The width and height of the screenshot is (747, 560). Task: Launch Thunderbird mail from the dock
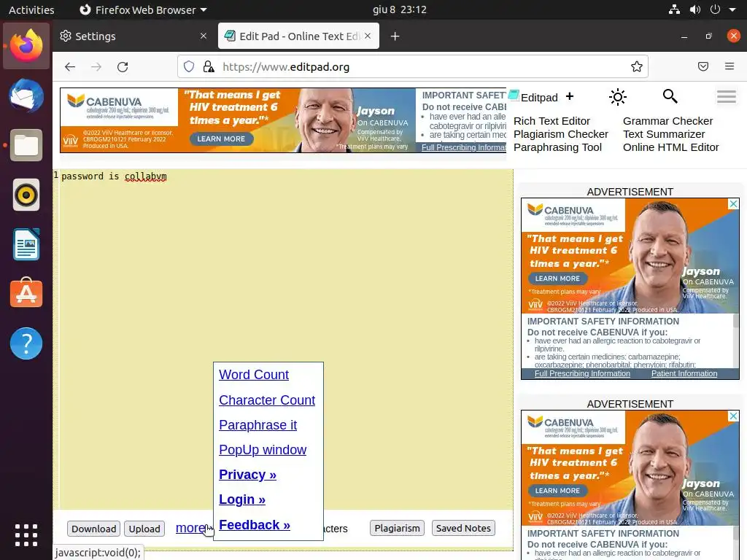click(26, 96)
